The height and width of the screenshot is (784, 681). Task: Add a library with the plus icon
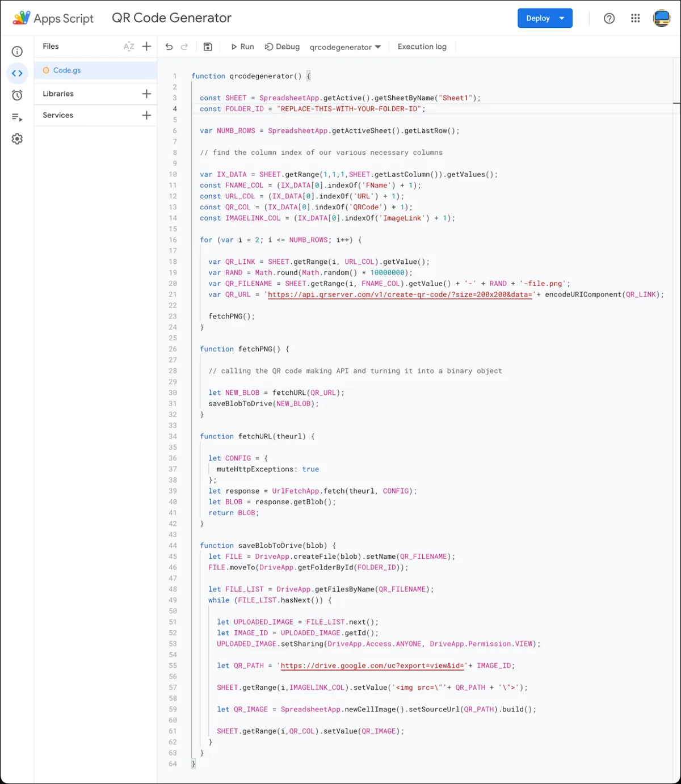click(x=146, y=94)
